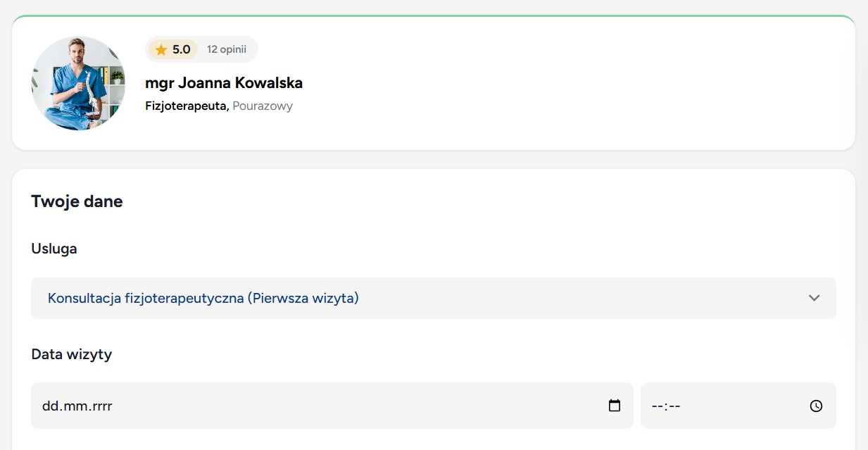Click the Pourazowy specialization text
Screen dimensions: 868x450
coord(263,106)
